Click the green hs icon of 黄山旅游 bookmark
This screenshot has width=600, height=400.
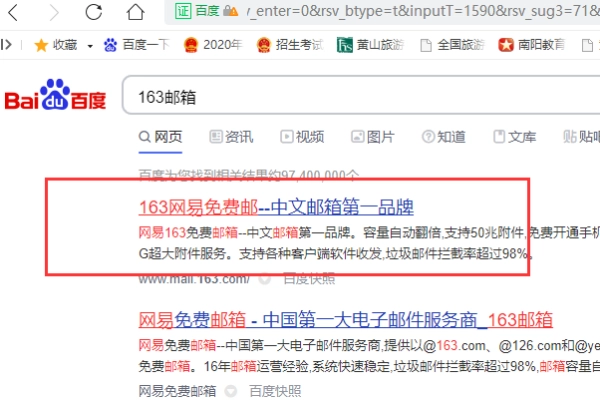344,45
